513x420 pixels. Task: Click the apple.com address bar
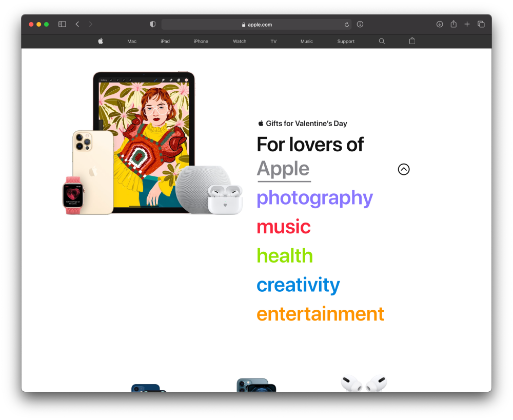click(256, 25)
